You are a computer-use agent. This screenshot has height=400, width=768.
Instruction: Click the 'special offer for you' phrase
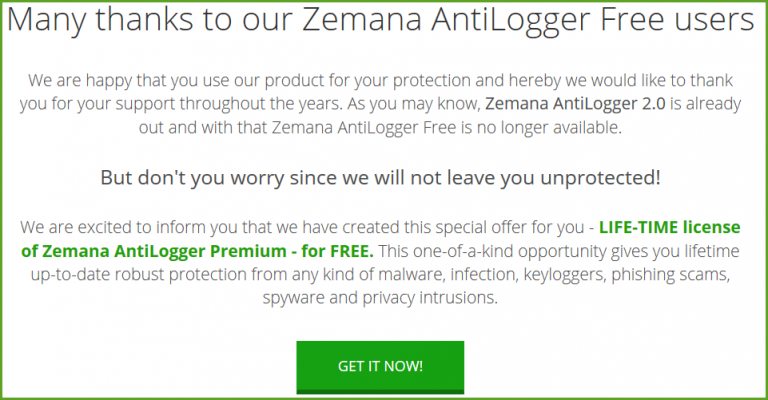pos(510,227)
